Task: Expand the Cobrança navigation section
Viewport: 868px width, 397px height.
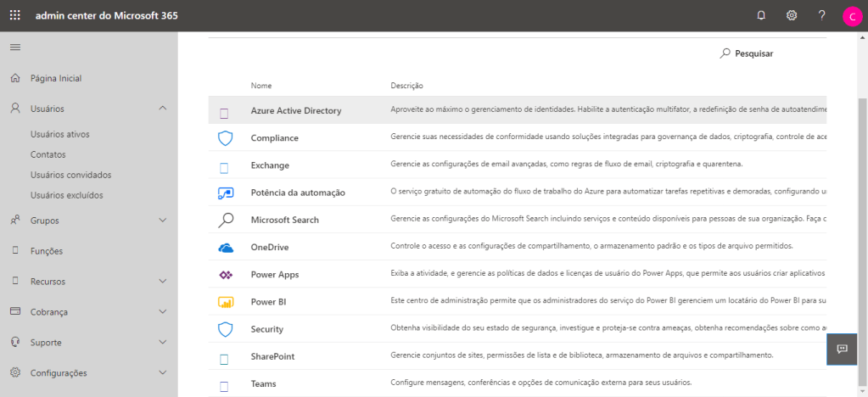Action: 163,312
